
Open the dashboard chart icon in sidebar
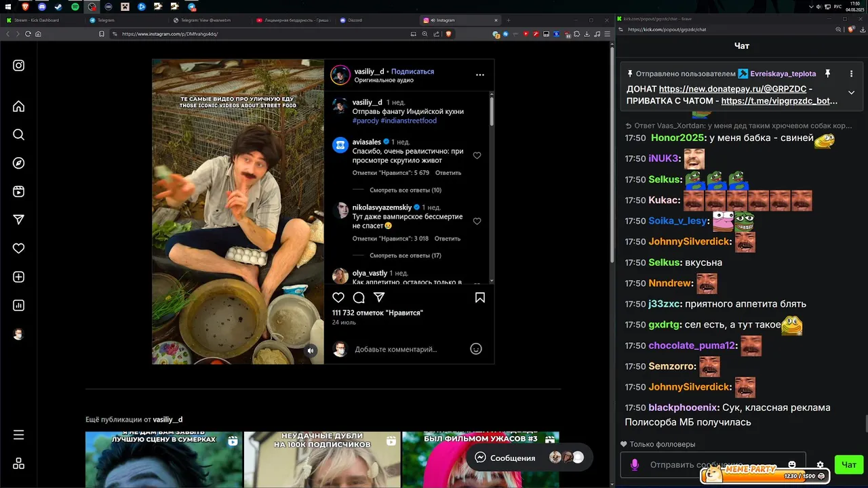pyautogui.click(x=19, y=306)
